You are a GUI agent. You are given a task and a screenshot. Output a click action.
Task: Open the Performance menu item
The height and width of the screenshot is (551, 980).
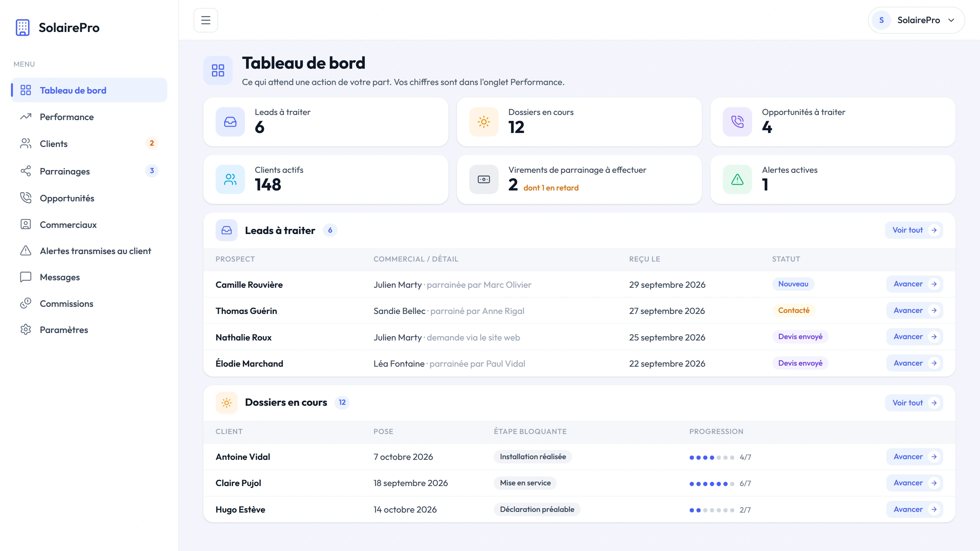(89, 117)
